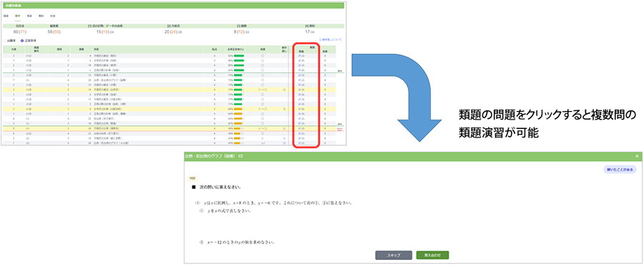644x265 pixels.
Task: Switch to the 理科 subject tab
Action: pos(41,15)
